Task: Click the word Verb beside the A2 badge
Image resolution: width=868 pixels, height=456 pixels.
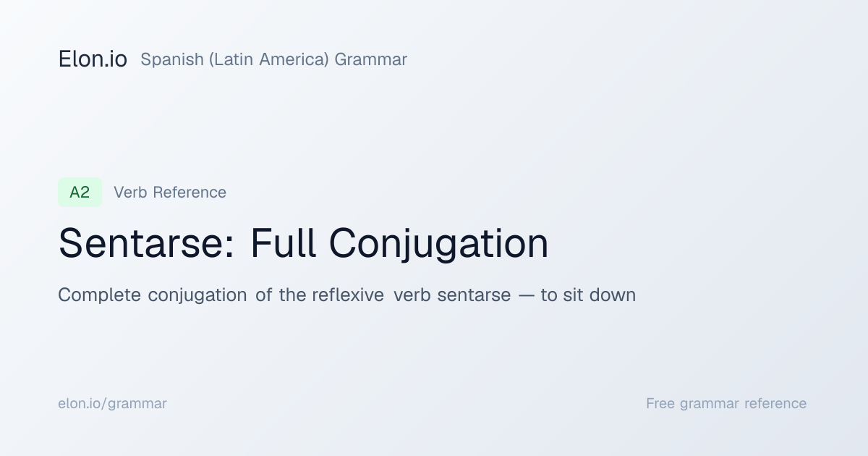Action: coord(129,193)
